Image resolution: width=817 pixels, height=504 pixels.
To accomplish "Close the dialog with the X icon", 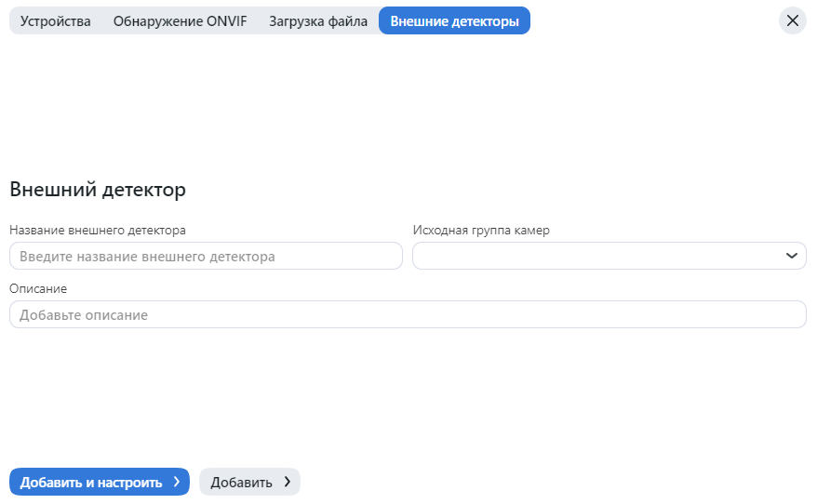I will click(x=793, y=20).
